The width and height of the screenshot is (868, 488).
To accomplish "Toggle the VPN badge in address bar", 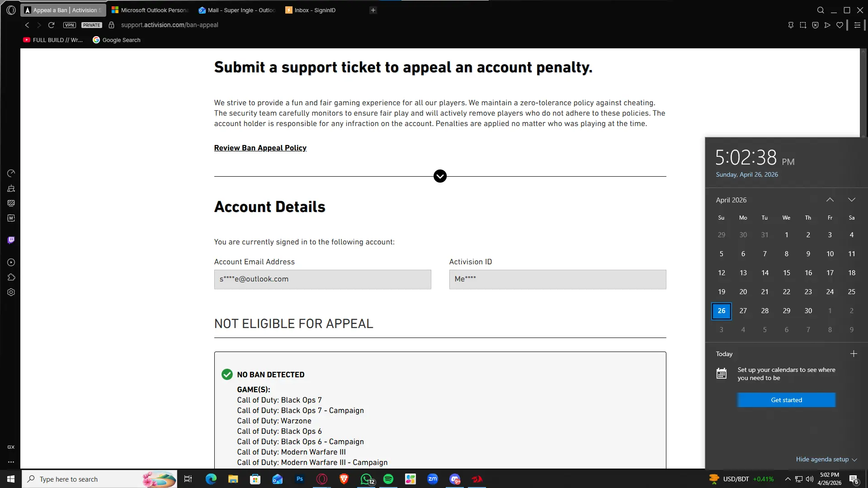I will coord(70,25).
